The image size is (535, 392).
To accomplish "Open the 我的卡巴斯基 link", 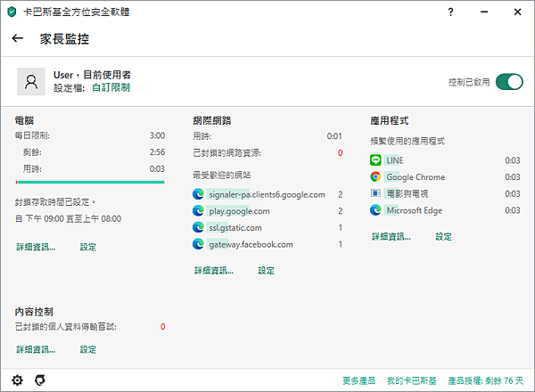I will (x=411, y=380).
